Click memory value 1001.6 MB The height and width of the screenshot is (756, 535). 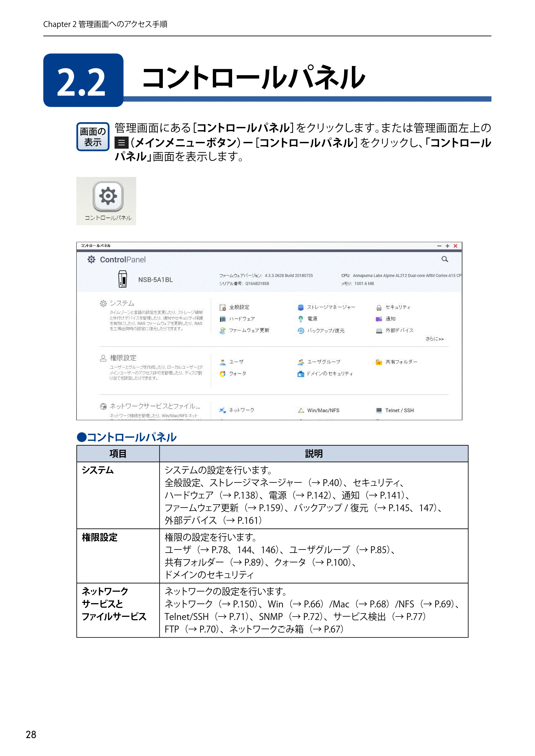[364, 284]
